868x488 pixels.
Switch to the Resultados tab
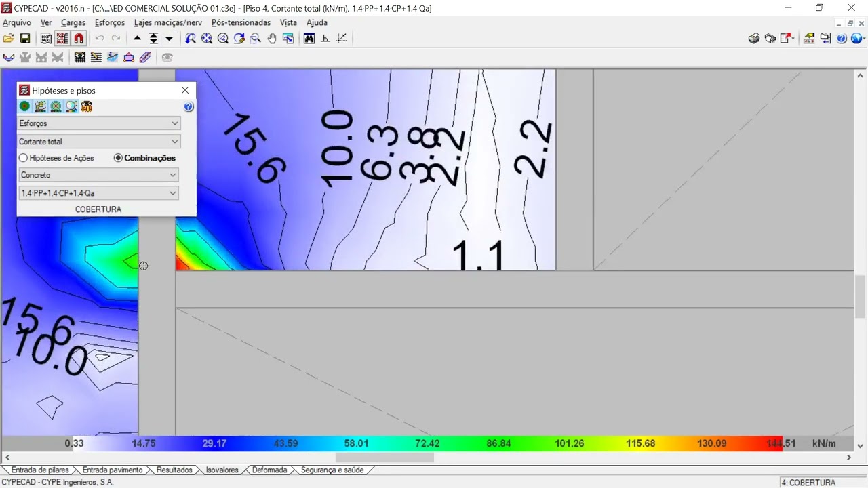point(174,470)
